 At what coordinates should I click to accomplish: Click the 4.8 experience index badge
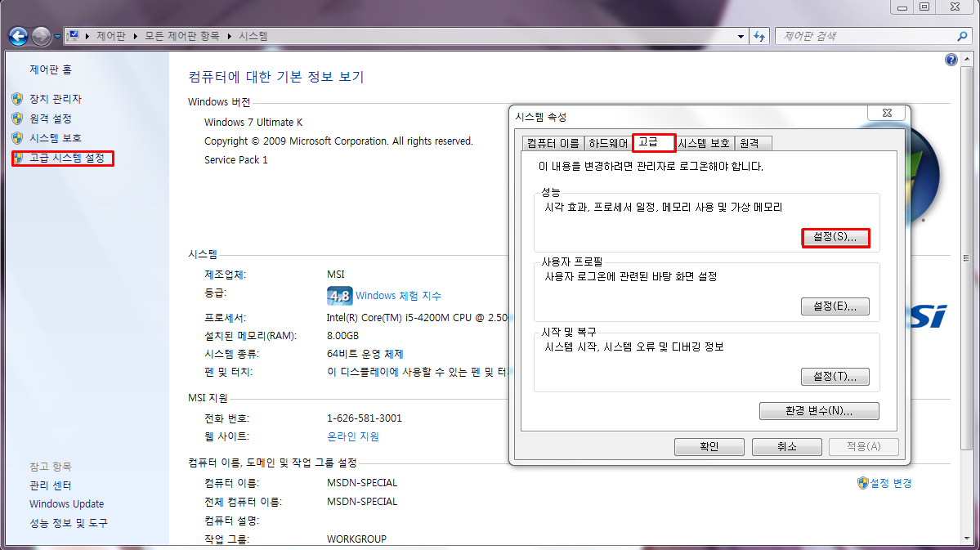(x=339, y=296)
